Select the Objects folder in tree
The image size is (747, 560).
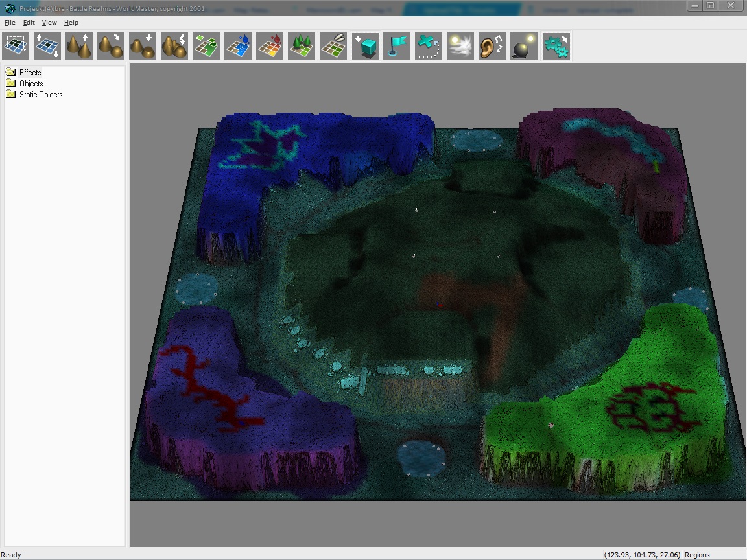(31, 84)
